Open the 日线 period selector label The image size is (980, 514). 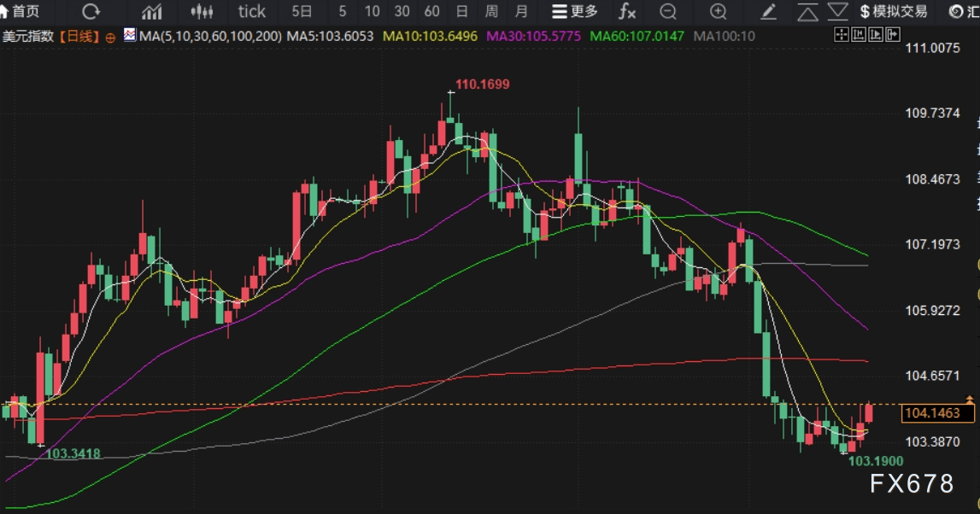[x=83, y=37]
